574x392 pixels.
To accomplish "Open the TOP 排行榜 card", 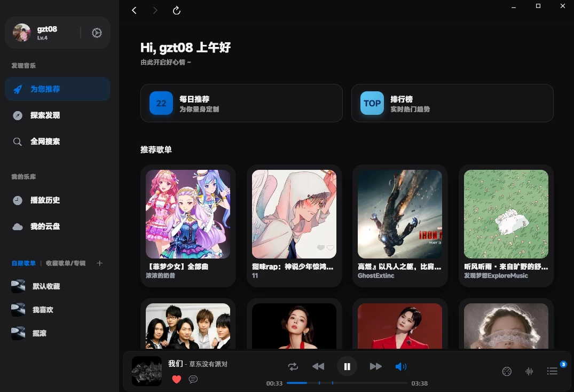I will click(452, 103).
